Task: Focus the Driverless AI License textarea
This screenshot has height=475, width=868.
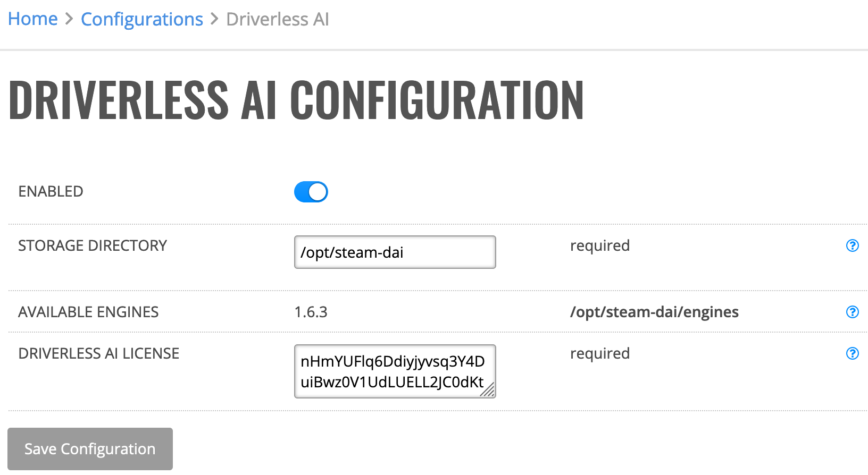Action: tap(395, 371)
